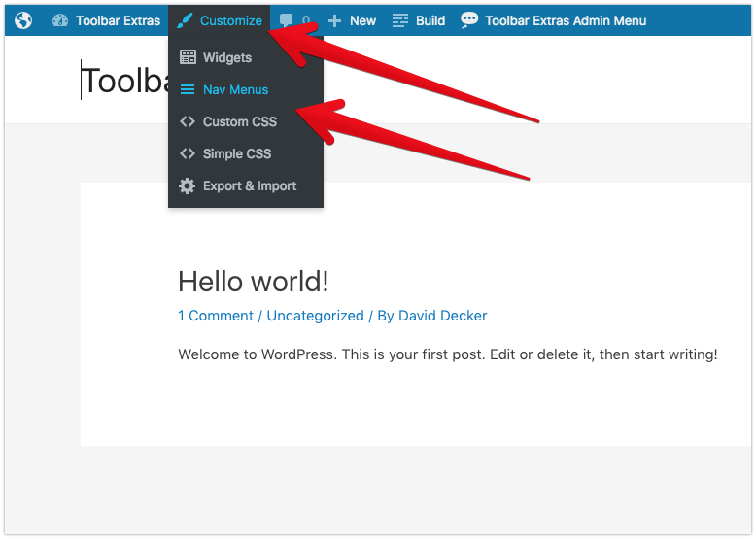Viewport: 756px width, 539px height.
Task: Click the Widgets grid icon
Action: (188, 57)
